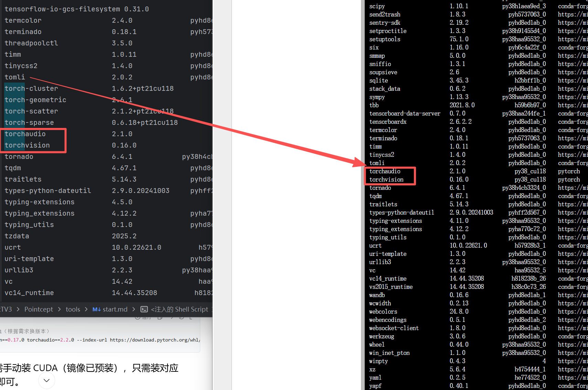Click the refresh icon on the code block toolbar
The image size is (588, 390).
click(x=182, y=317)
